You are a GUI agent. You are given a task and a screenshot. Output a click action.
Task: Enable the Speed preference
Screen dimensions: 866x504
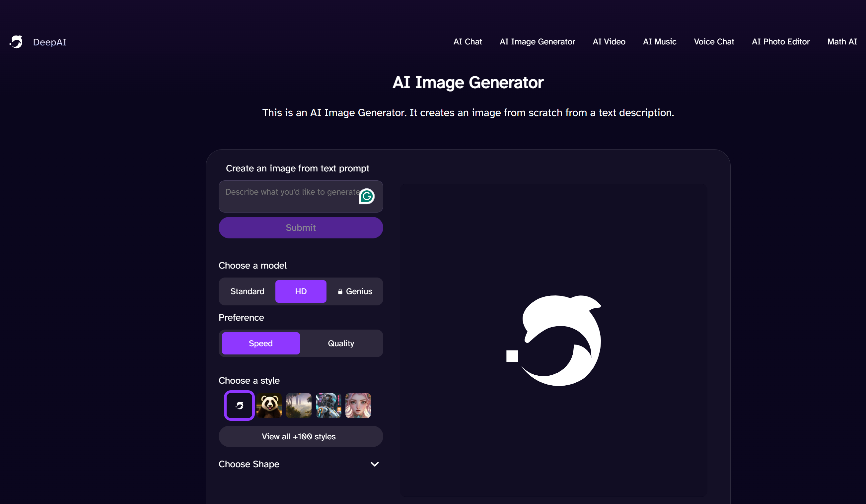(260, 343)
